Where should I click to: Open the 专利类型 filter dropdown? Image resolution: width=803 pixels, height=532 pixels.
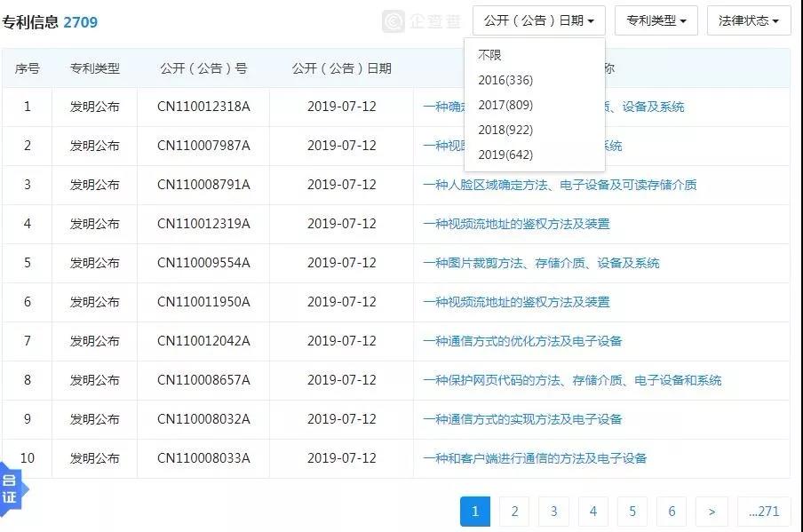(x=655, y=20)
